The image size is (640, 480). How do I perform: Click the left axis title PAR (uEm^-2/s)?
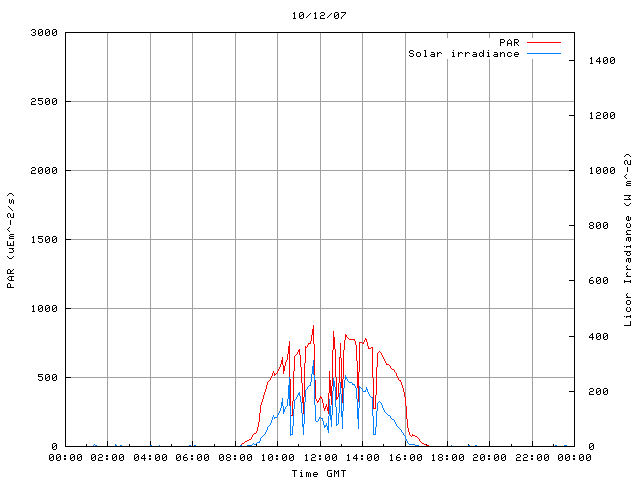pyautogui.click(x=11, y=240)
